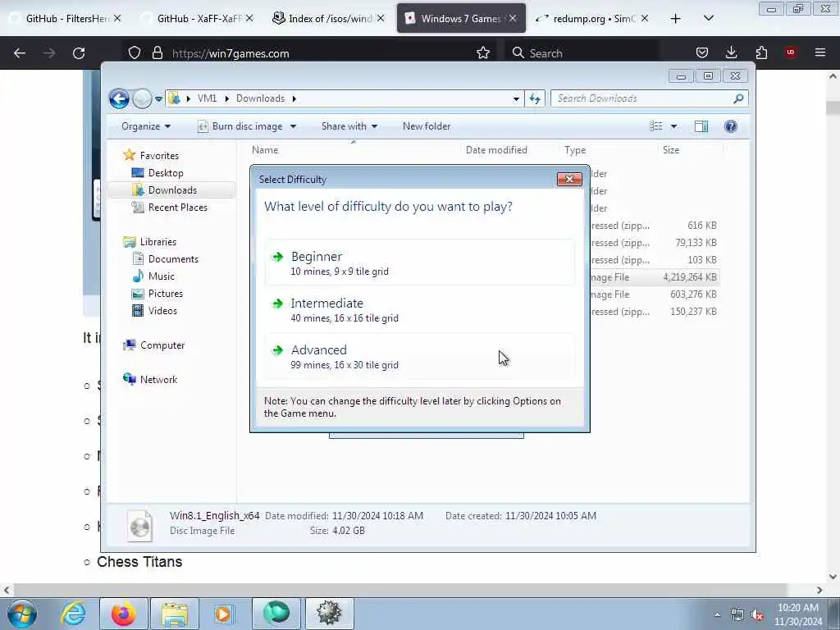This screenshot has height=630, width=840.
Task: Click the Minesweeper taskbar icon
Action: point(329,614)
